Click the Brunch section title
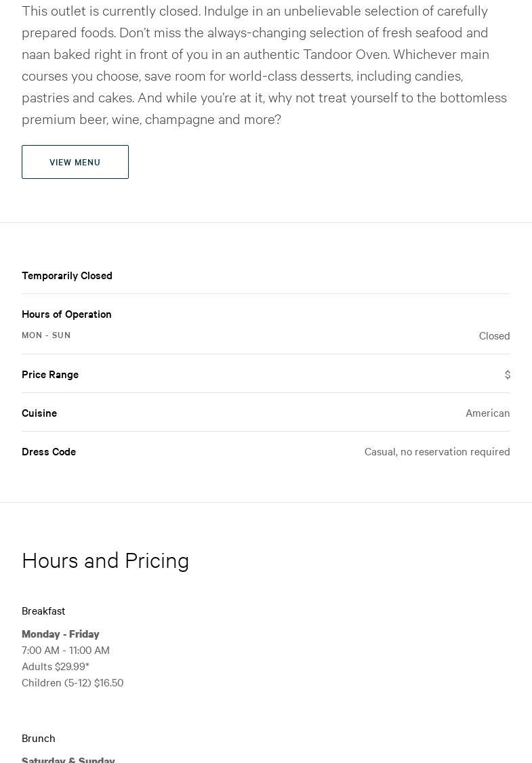This screenshot has height=763, width=532. coord(39,738)
